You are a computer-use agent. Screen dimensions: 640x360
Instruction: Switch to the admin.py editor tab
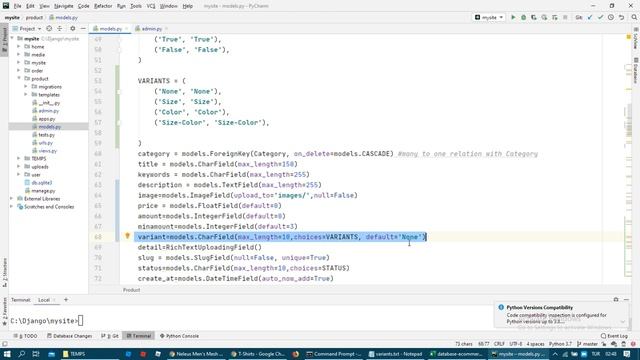(x=151, y=29)
